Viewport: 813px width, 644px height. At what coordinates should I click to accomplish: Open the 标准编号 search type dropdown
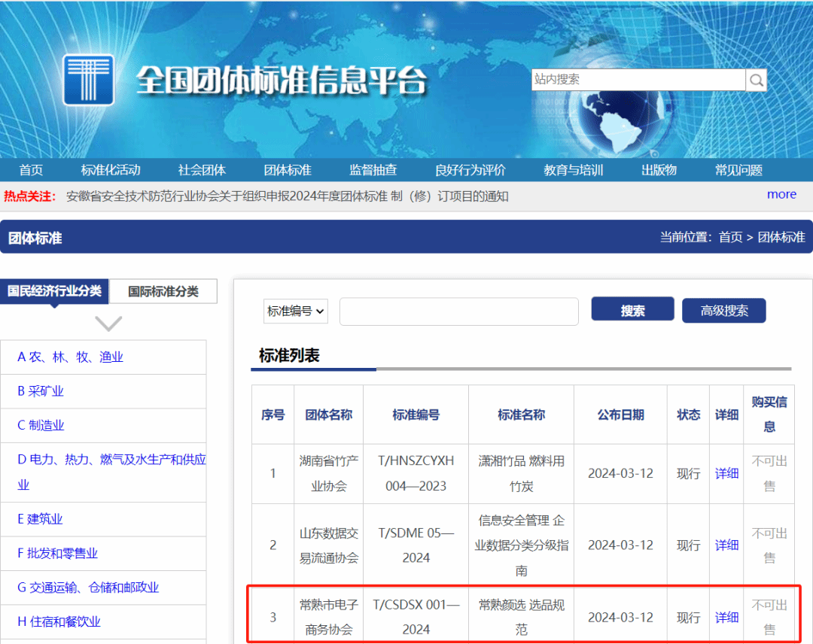[296, 311]
